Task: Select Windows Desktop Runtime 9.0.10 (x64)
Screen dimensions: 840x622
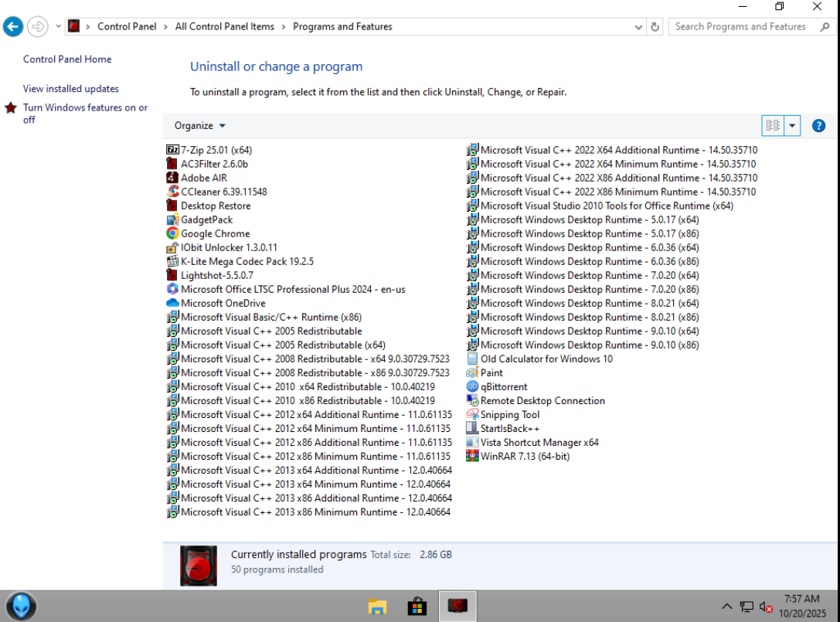Action: [583, 331]
